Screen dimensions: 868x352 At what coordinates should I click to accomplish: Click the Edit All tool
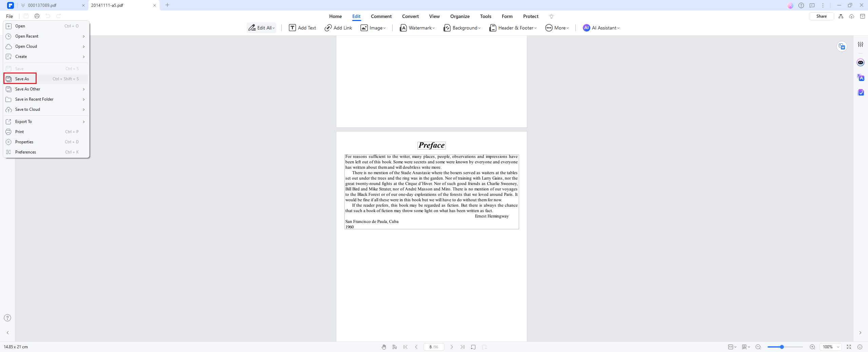click(261, 28)
